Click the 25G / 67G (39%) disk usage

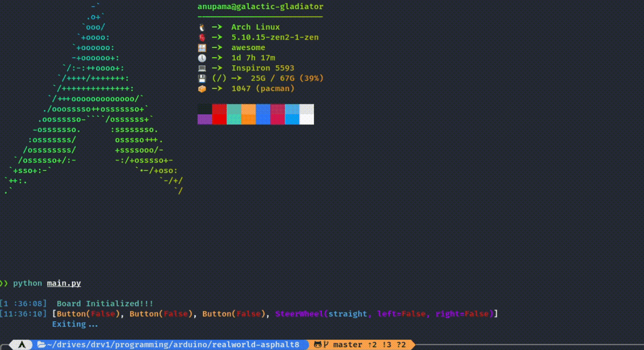click(x=287, y=78)
